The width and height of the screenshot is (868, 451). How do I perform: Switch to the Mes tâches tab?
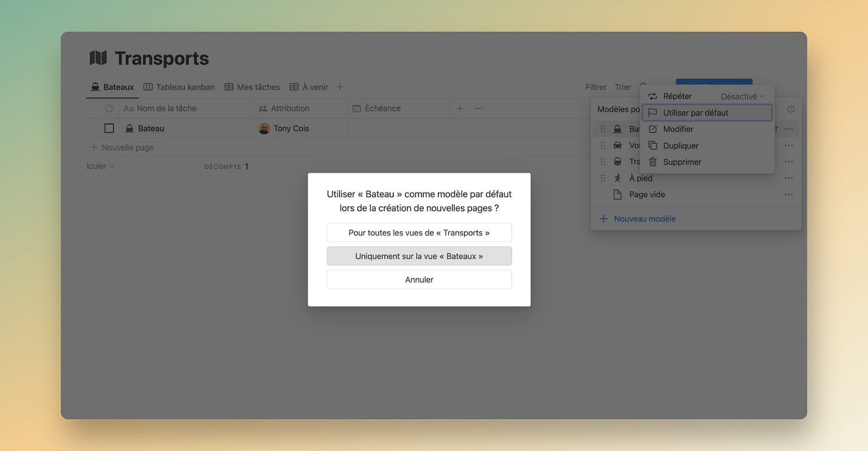click(x=252, y=87)
